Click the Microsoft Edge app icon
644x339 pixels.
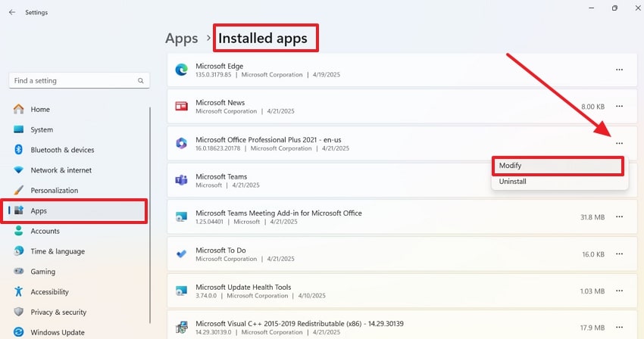click(181, 70)
